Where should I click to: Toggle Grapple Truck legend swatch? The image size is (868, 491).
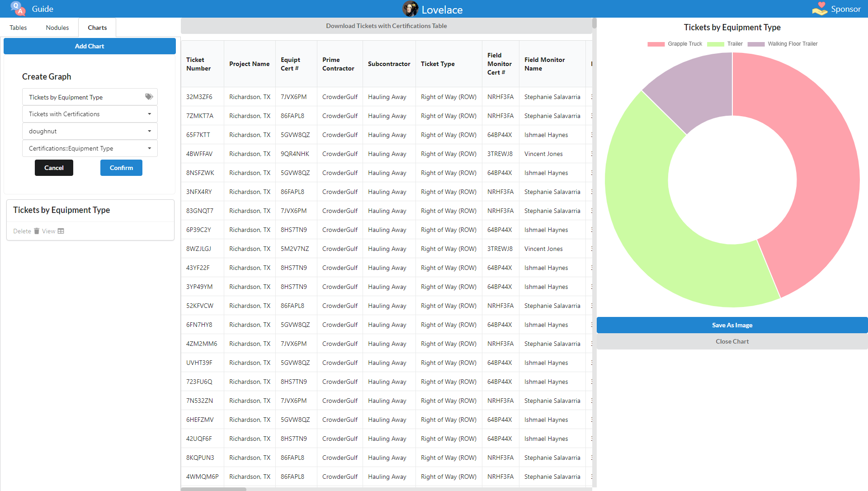(656, 44)
